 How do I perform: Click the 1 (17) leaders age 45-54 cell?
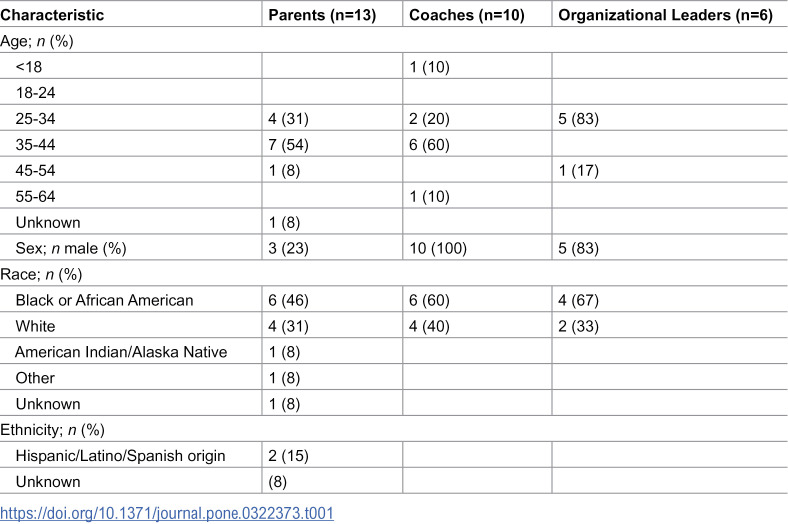coord(578,170)
